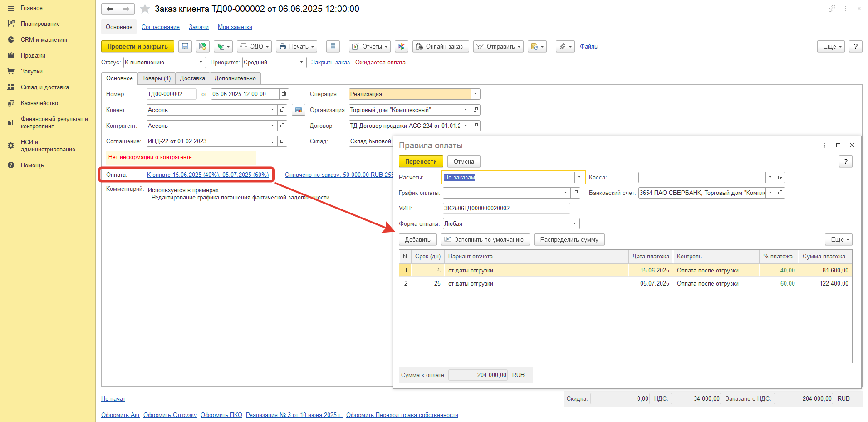This screenshot has height=422, width=868.
Task: Click Перенести button in payment rules
Action: tap(421, 161)
